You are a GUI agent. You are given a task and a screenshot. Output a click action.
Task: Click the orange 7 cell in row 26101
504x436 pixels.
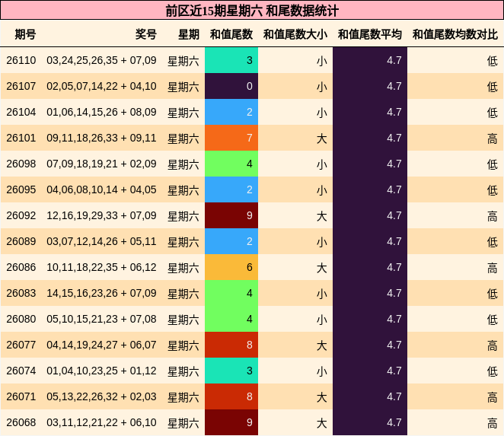[231, 138]
